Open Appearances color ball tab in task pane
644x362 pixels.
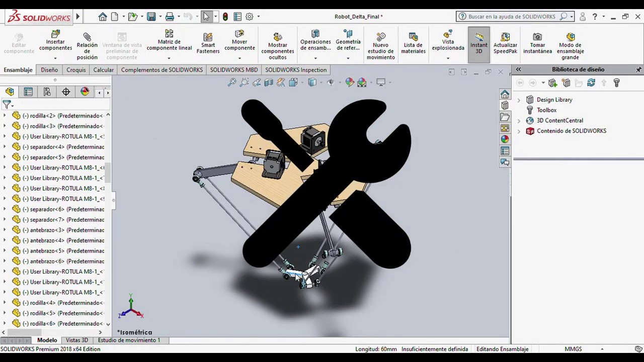point(505,139)
